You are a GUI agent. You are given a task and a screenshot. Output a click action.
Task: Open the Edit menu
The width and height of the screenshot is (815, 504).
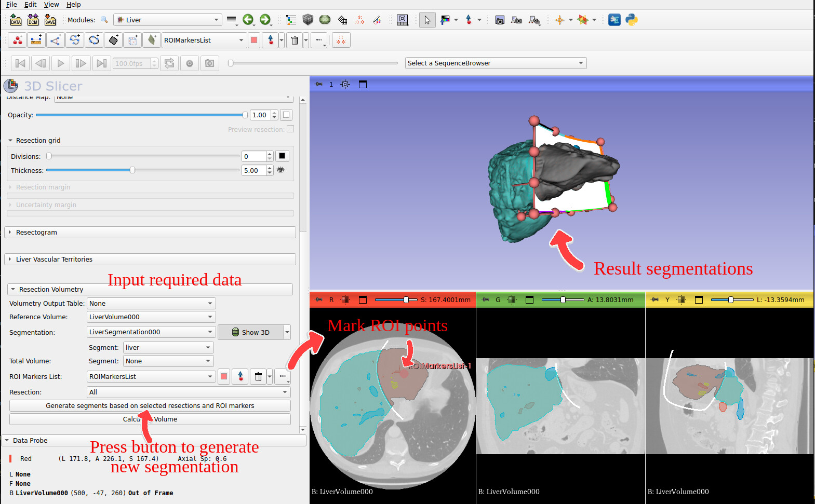[x=31, y=5]
